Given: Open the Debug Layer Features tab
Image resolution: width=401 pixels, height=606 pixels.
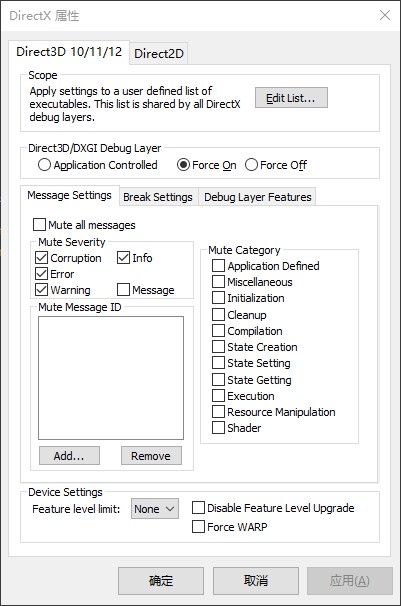Looking at the screenshot, I should coord(258,197).
